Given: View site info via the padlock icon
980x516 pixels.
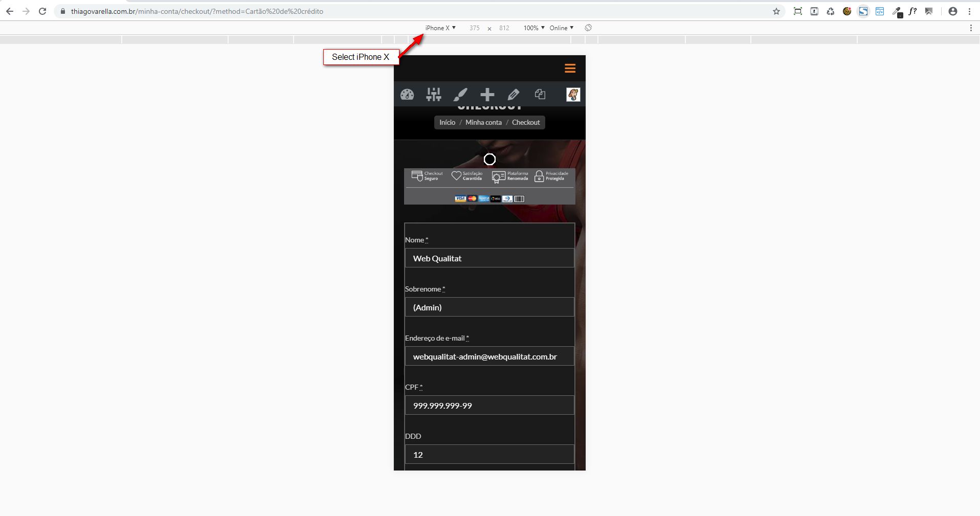Looking at the screenshot, I should click(63, 11).
